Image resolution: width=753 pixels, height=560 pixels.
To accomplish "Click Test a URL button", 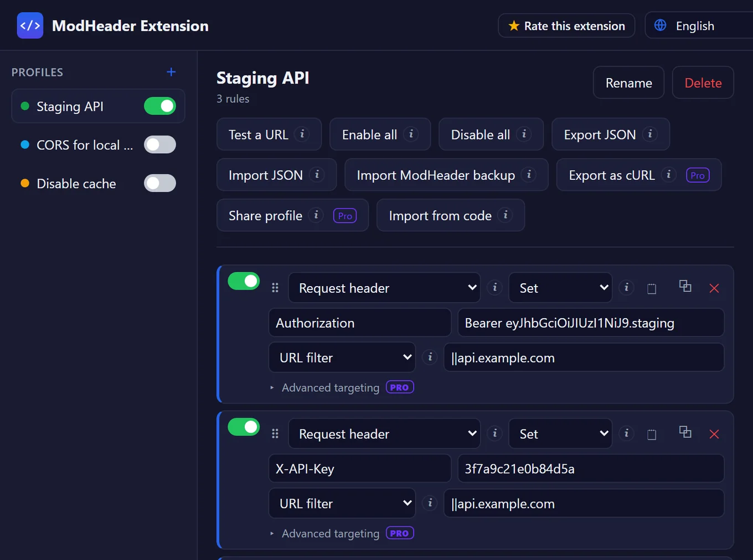I will tap(269, 134).
